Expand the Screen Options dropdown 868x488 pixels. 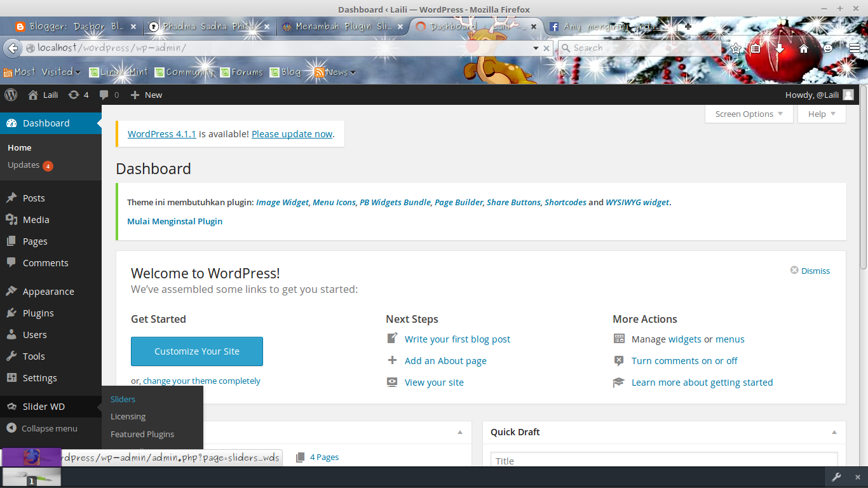coord(749,114)
